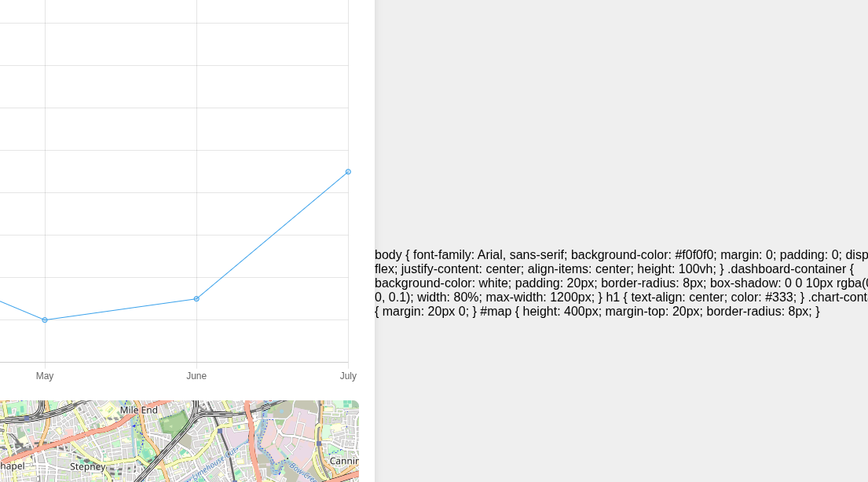This screenshot has height=482, width=868.
Task: Click the chart line between May and June
Action: tap(120, 309)
